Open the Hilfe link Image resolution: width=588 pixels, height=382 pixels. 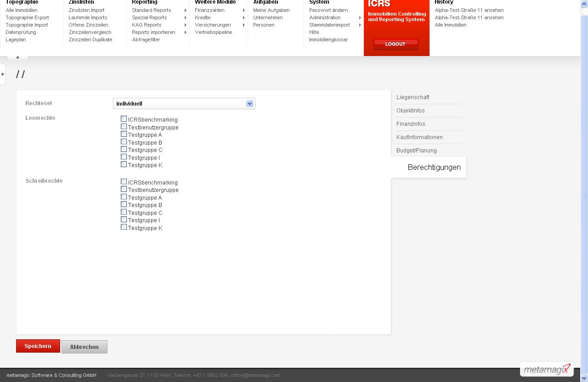coord(314,32)
